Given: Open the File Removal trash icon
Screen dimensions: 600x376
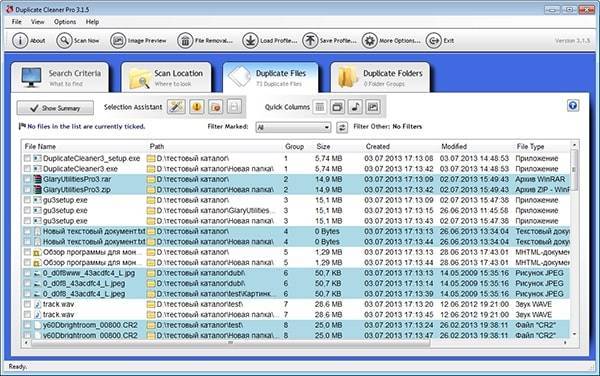Looking at the screenshot, I should click(x=185, y=40).
